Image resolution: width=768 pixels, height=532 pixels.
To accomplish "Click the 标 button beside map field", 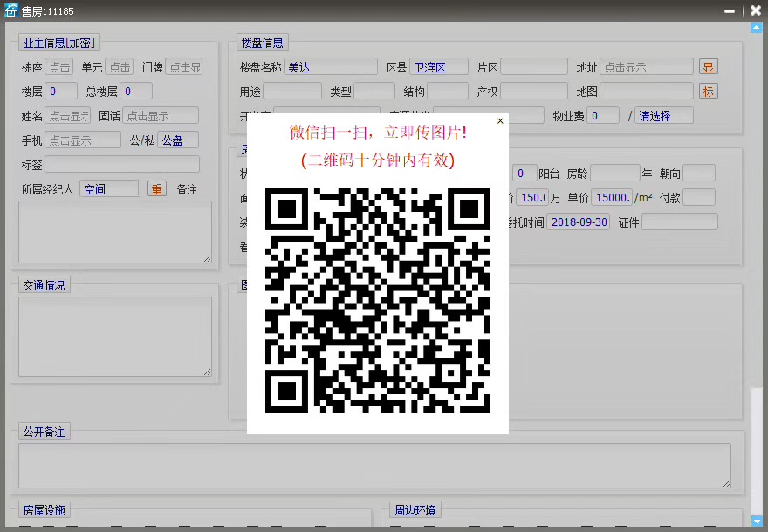I will 709,91.
